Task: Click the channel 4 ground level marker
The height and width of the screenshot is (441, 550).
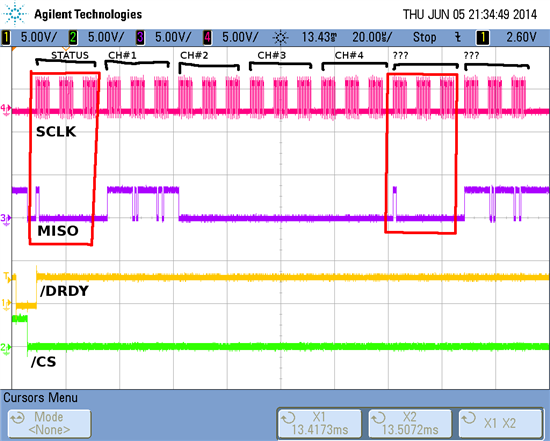Action: (x=6, y=110)
